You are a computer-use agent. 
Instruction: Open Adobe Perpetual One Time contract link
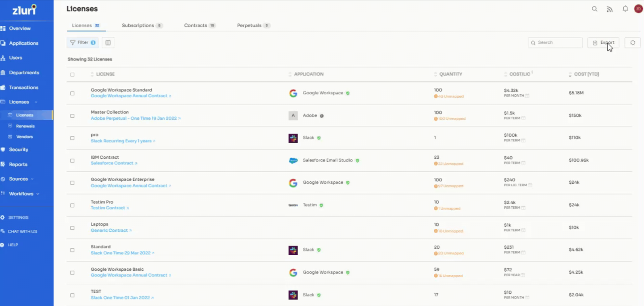[136, 119]
